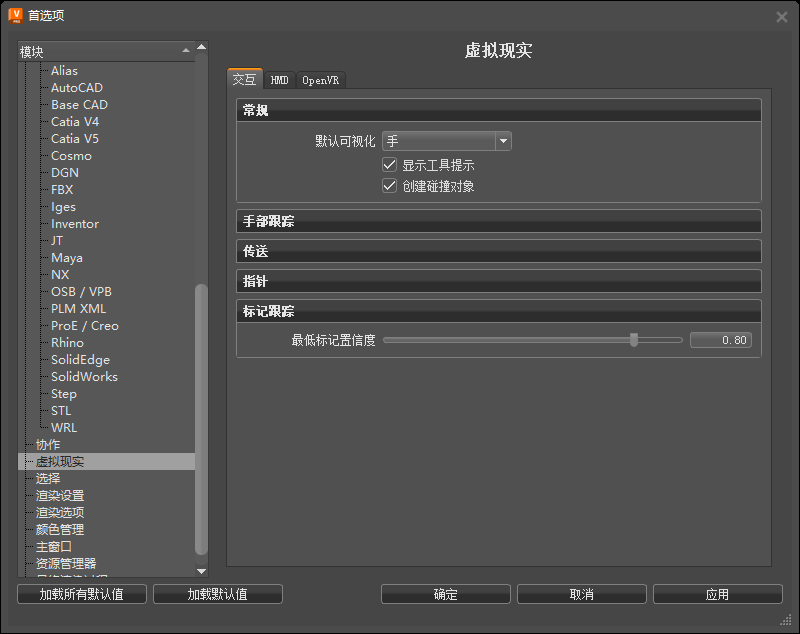Image resolution: width=800 pixels, height=634 pixels.
Task: Select 渲染选项 in the module tree
Action: tap(60, 513)
